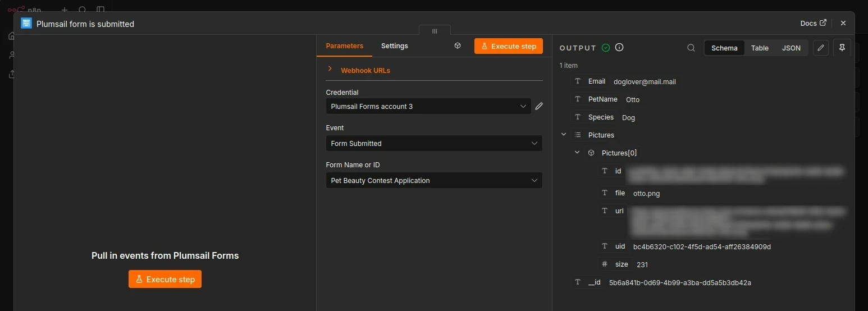Click the size number-type hash icon
The width and height of the screenshot is (868, 311).
pyautogui.click(x=605, y=264)
